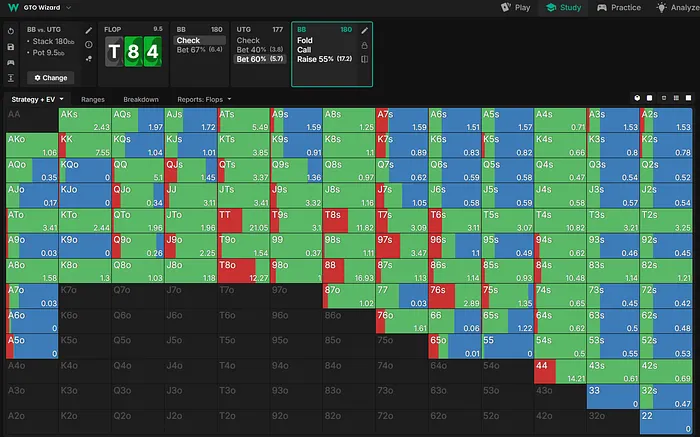Click the GTO Wizard logo icon
The width and height of the screenshot is (700, 437).
point(11,7)
